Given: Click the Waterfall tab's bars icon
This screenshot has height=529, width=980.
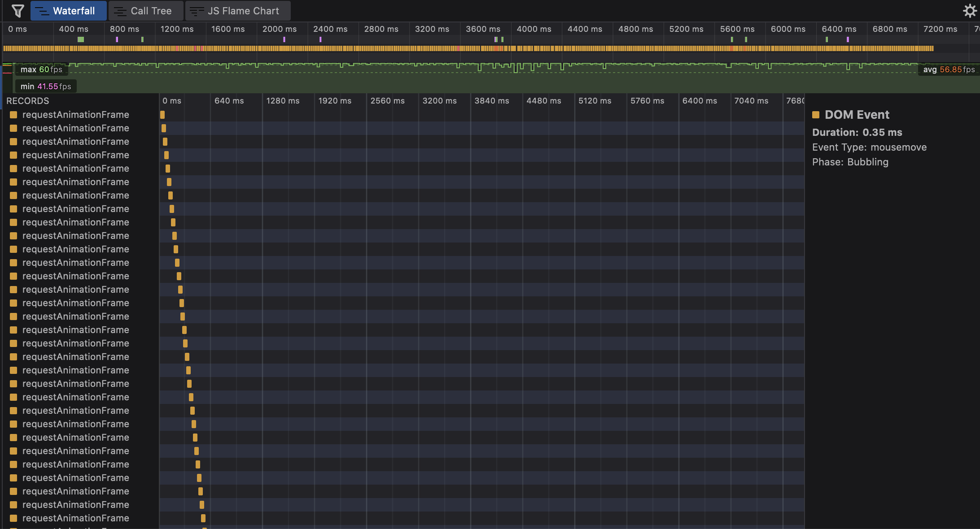Looking at the screenshot, I should tap(42, 11).
